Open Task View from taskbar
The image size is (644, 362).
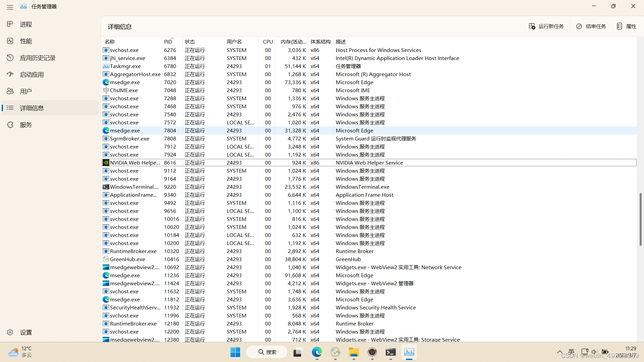coord(298,352)
